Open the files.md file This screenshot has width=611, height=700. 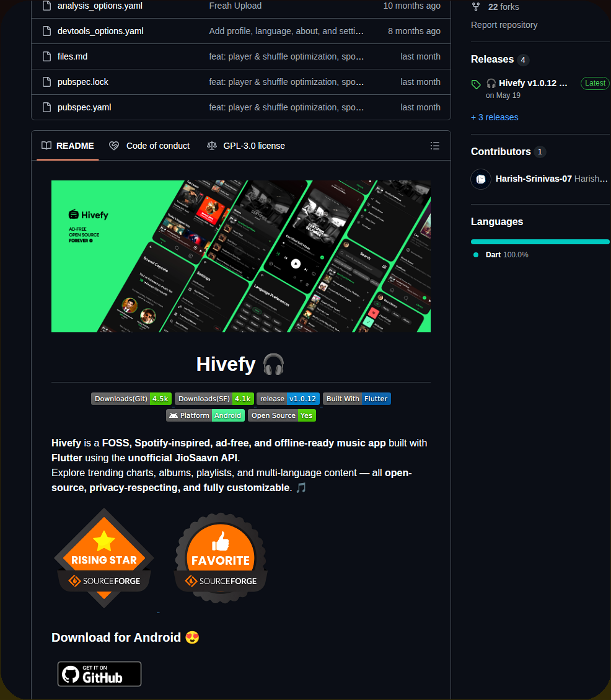point(73,56)
